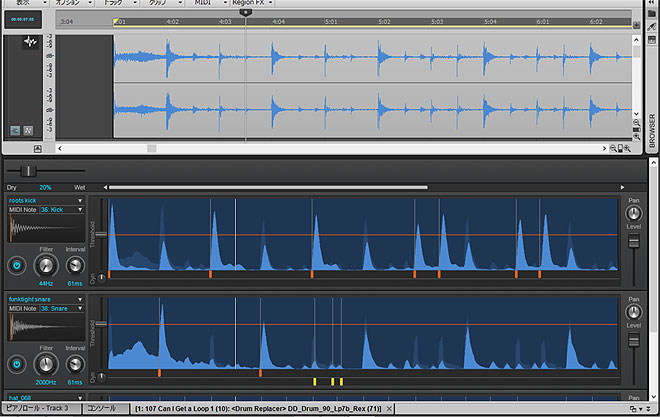Screen dimensions: 660x417
Task: Open the roots kick sample dropdown
Action: [45, 200]
